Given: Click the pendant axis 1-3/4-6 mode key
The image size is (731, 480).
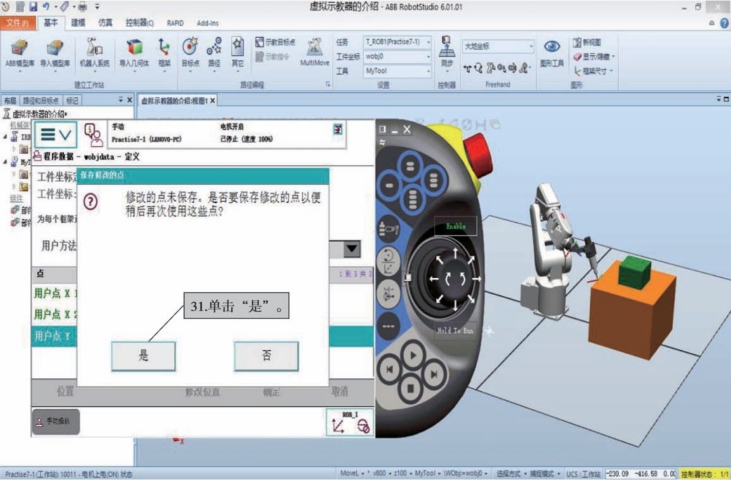Looking at the screenshot, I should [x=388, y=294].
